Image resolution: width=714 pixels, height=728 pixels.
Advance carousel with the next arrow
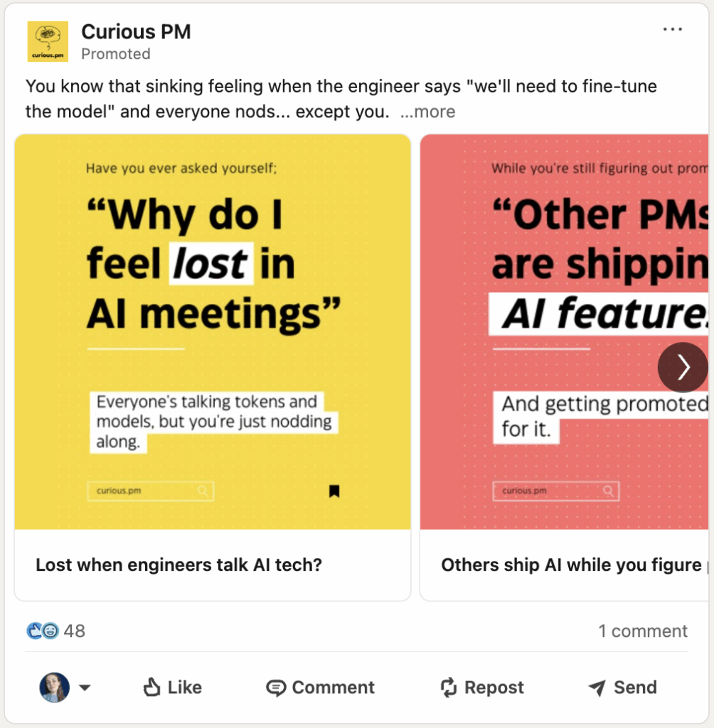click(x=683, y=367)
